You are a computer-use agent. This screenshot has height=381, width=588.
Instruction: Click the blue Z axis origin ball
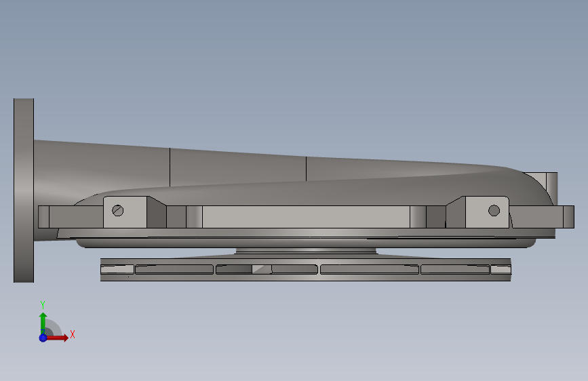(43, 338)
